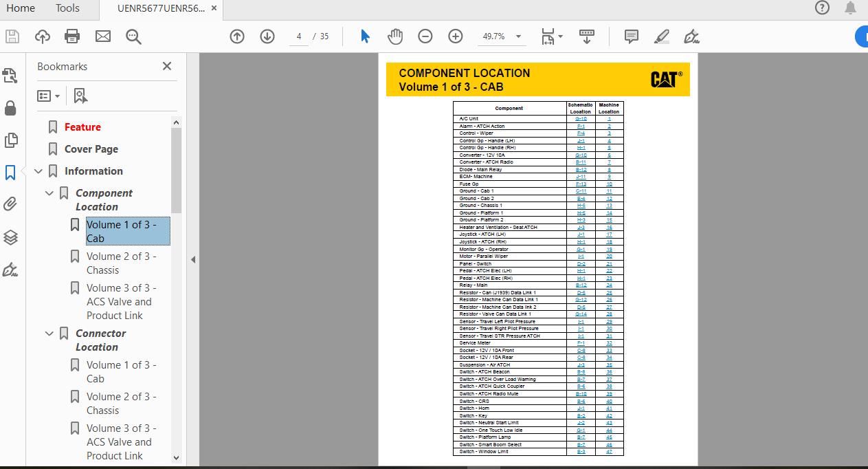Switch to the Tools tab
The width and height of the screenshot is (868, 469).
tap(67, 8)
